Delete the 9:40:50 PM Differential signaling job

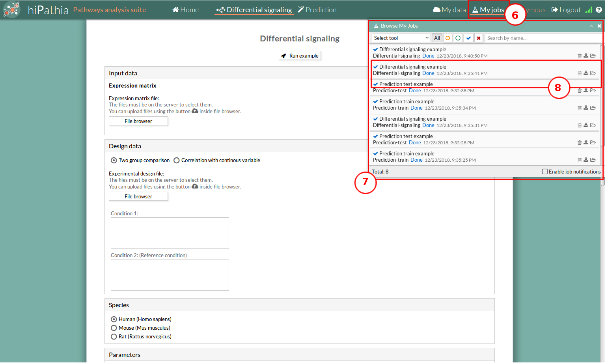(x=579, y=56)
